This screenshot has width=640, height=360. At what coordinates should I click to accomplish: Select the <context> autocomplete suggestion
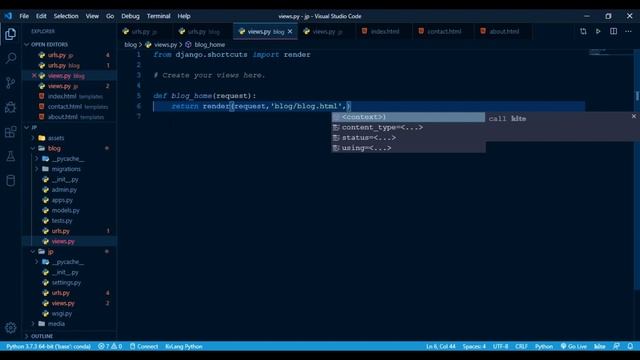click(408, 117)
